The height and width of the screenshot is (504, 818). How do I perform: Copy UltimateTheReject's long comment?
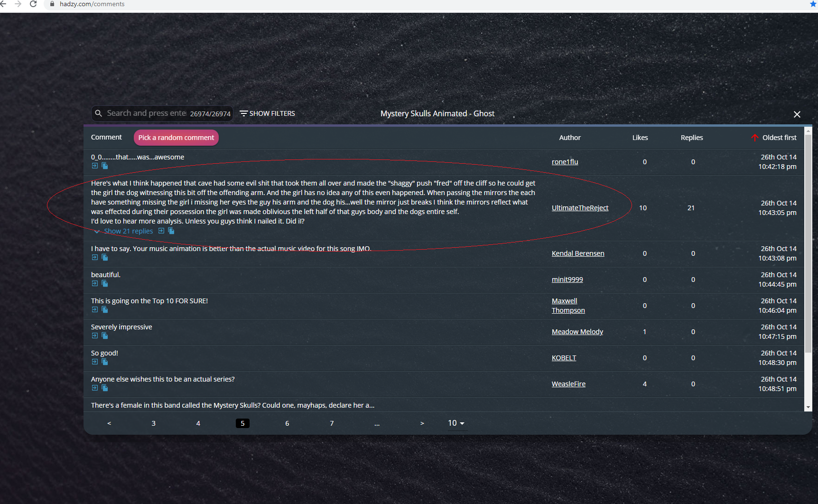tap(171, 231)
